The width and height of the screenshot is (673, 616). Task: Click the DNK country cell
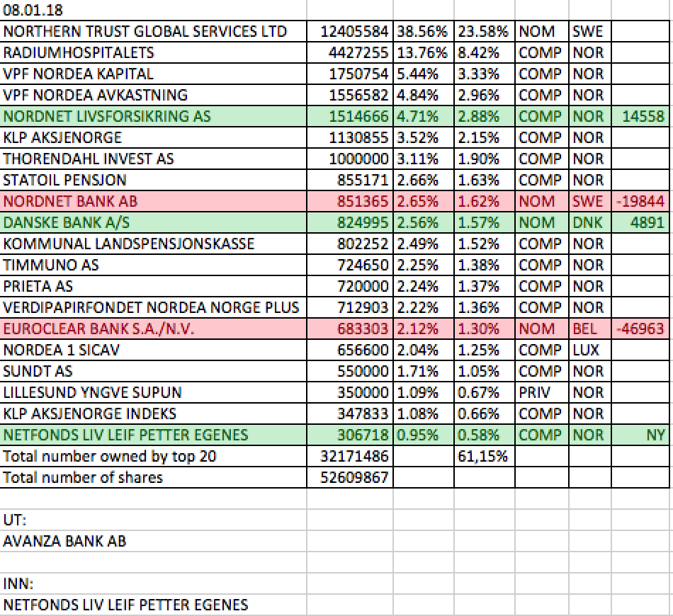pos(590,222)
